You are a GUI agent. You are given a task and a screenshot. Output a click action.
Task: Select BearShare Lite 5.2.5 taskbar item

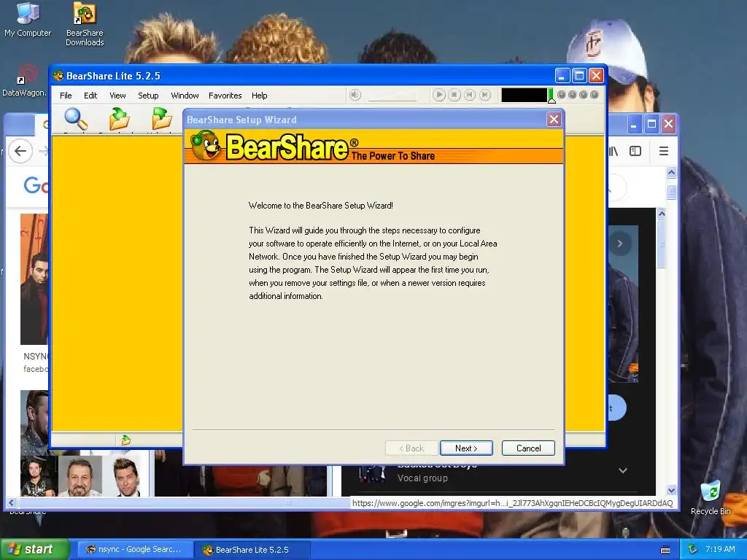point(252,550)
